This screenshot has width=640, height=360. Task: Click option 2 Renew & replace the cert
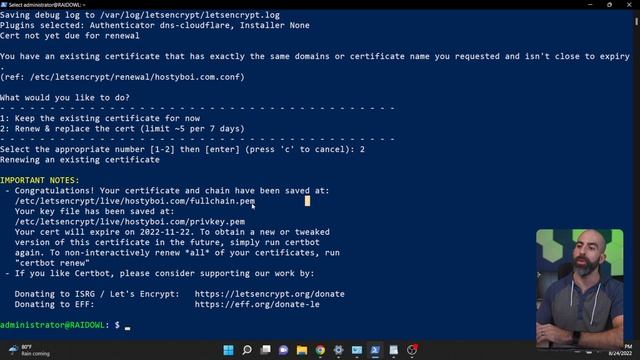[x=122, y=129]
